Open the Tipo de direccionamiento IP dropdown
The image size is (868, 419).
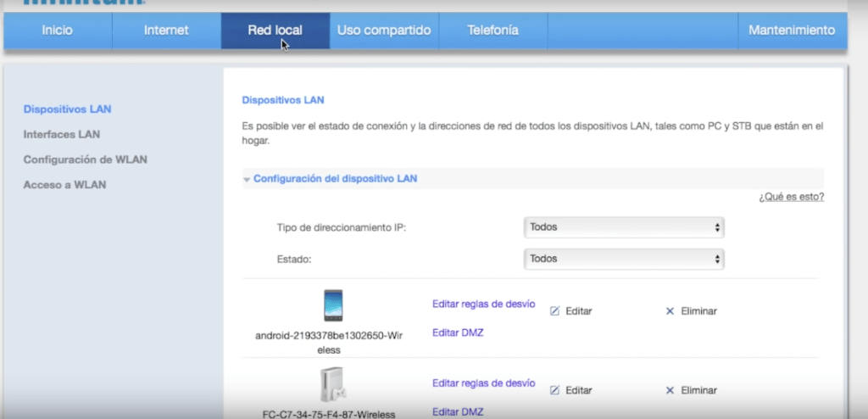tap(624, 227)
